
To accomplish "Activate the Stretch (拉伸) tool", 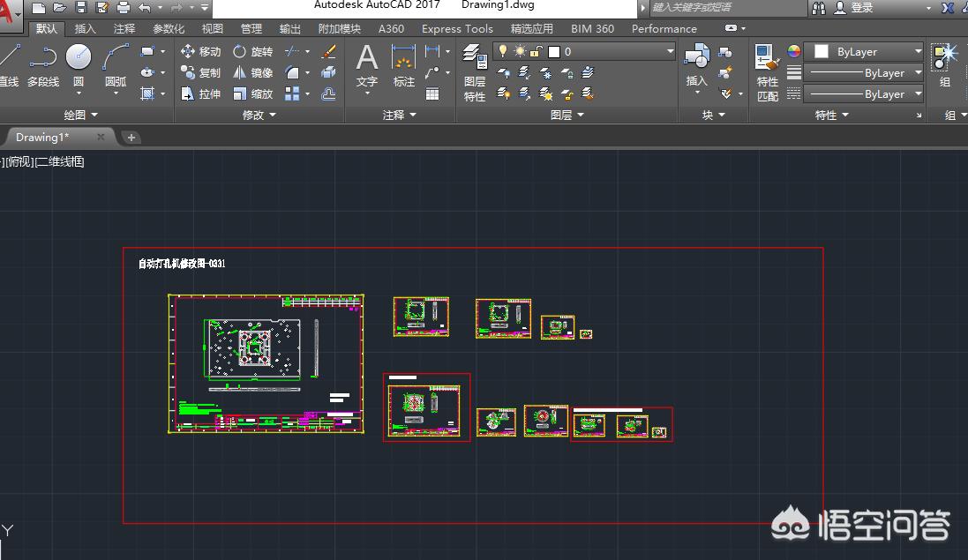I will point(200,93).
